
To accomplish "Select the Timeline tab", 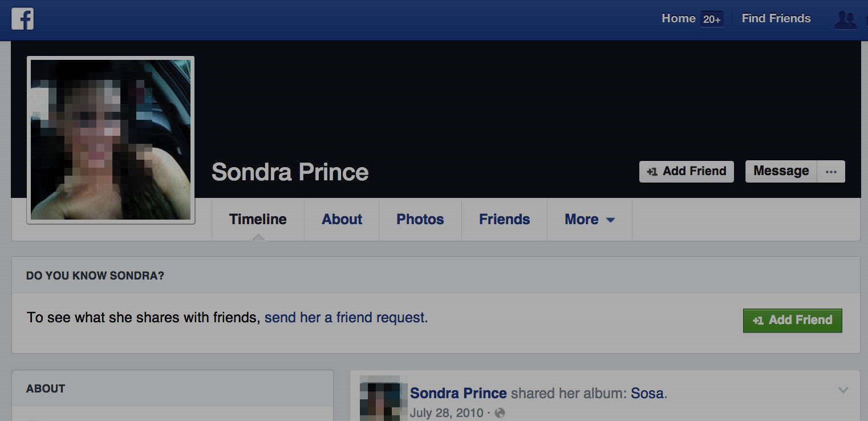I will pyautogui.click(x=258, y=220).
